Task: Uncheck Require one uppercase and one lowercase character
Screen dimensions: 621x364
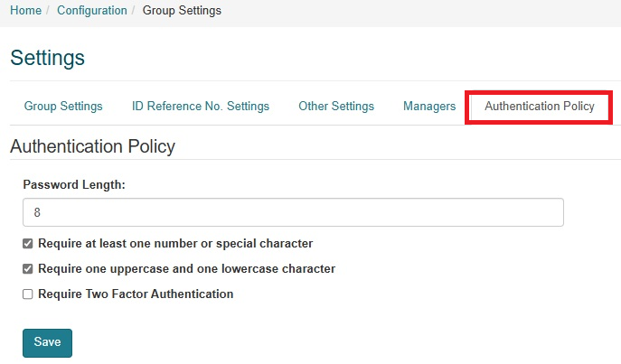Action: click(28, 269)
